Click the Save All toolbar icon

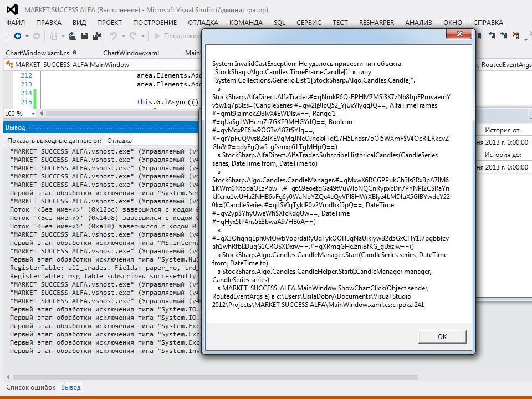tap(97, 35)
